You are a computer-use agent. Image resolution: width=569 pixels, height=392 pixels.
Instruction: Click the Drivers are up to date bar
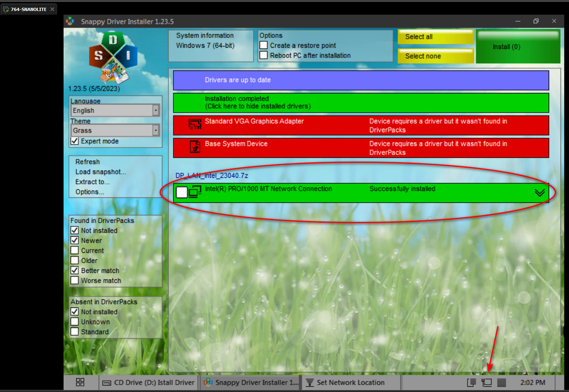click(x=361, y=80)
